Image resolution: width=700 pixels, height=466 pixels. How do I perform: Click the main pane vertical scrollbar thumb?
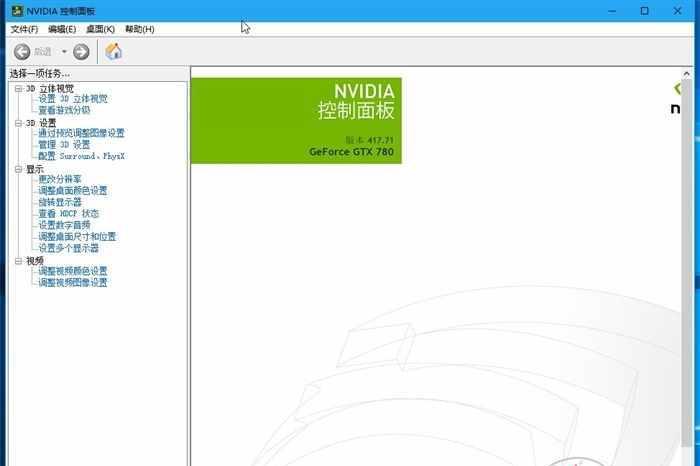tap(687, 263)
